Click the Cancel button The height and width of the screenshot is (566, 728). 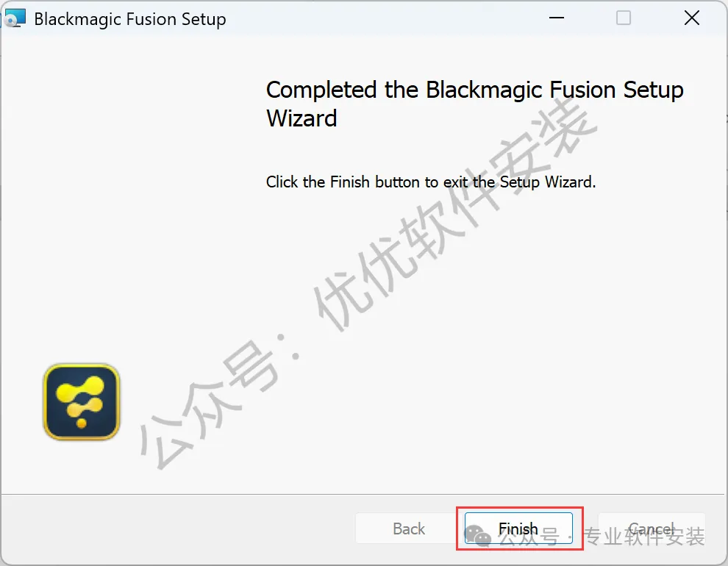(x=652, y=528)
